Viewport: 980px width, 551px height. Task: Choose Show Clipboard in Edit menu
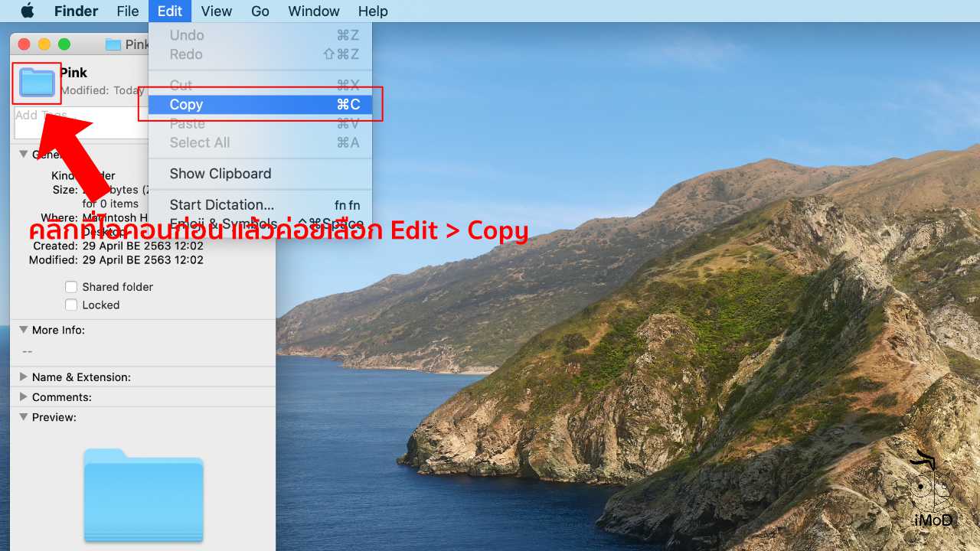(220, 174)
